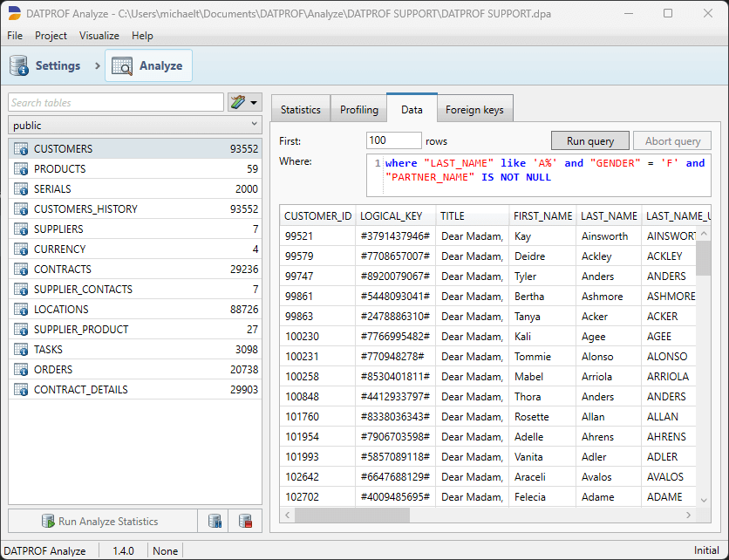Click the Settings icon in the breadcrumb bar

pyautogui.click(x=18, y=65)
